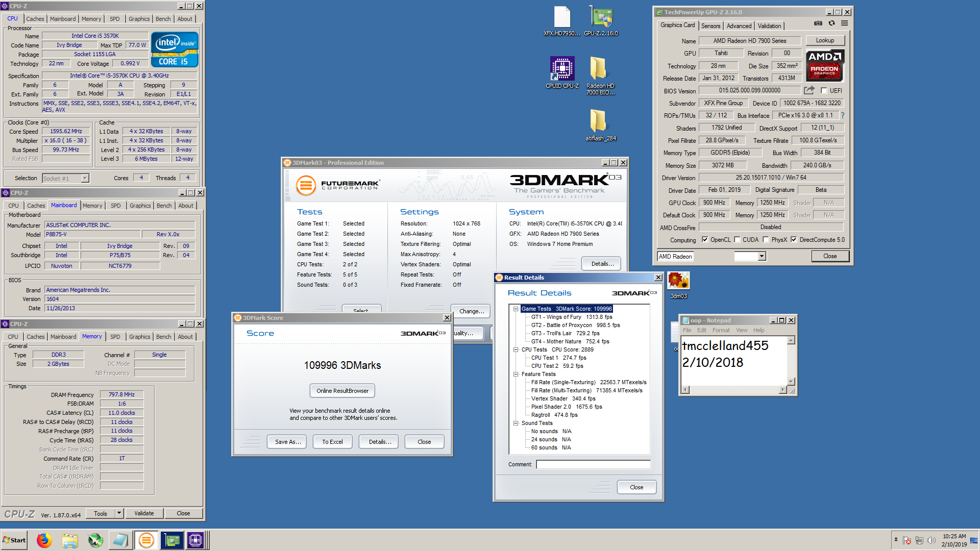
Task: Select the 3dm03 desktop icon
Action: tap(678, 285)
